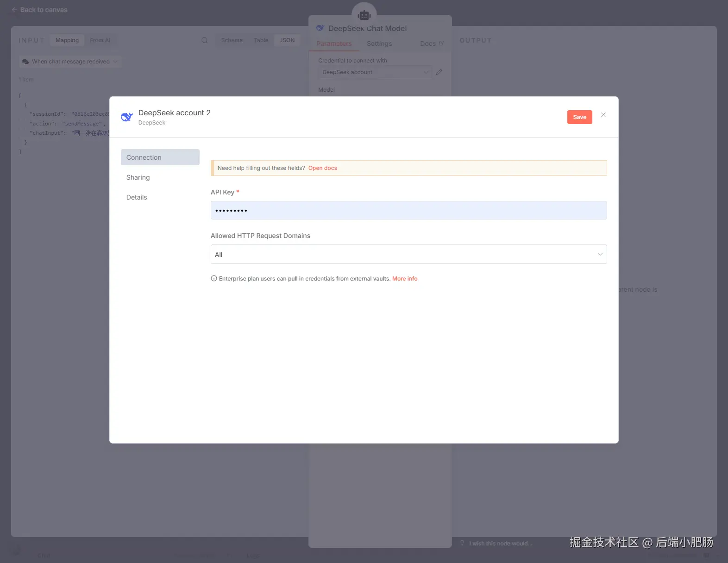The height and width of the screenshot is (563, 728).
Task: Open the Settings tab of DeepSeek Chat Model
Action: (x=379, y=44)
